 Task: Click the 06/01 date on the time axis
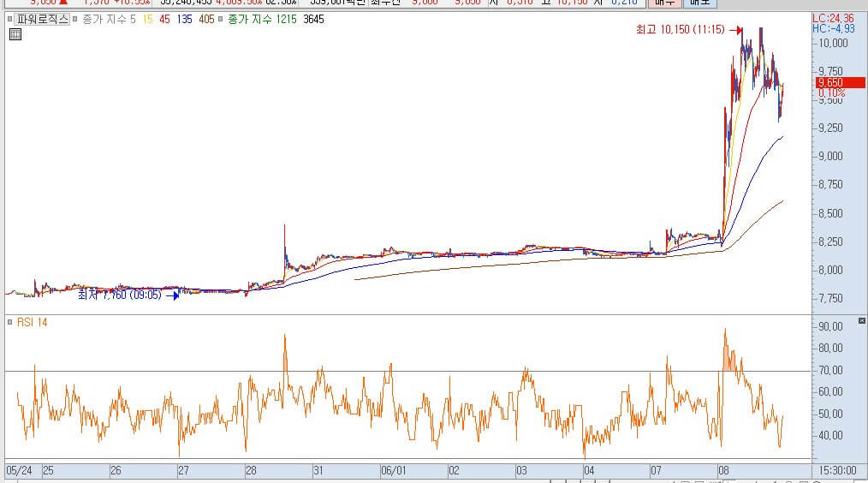393,471
